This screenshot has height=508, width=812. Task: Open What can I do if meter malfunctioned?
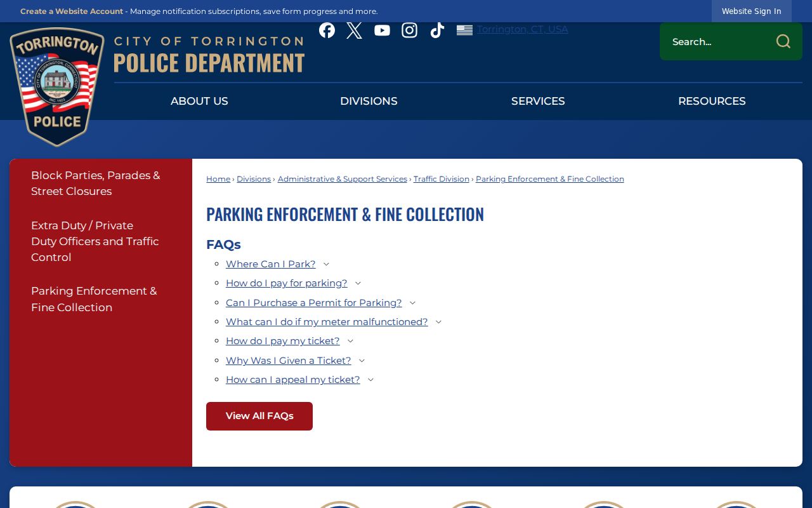click(x=327, y=322)
